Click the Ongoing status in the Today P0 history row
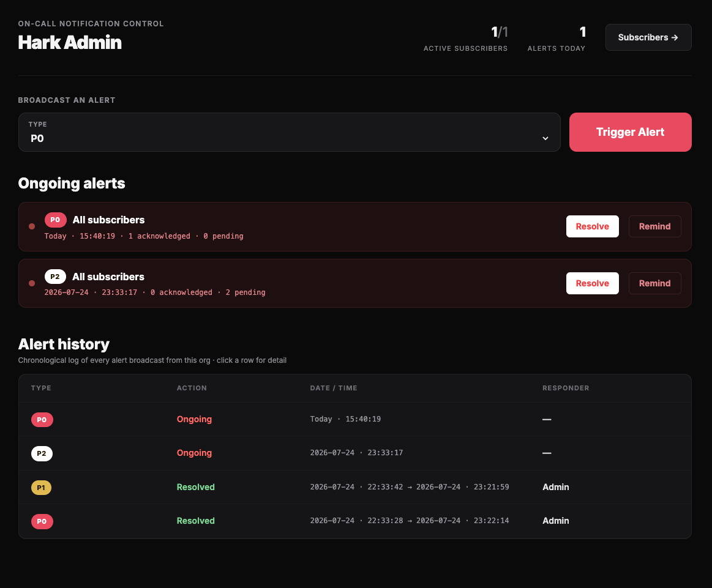 tap(194, 419)
